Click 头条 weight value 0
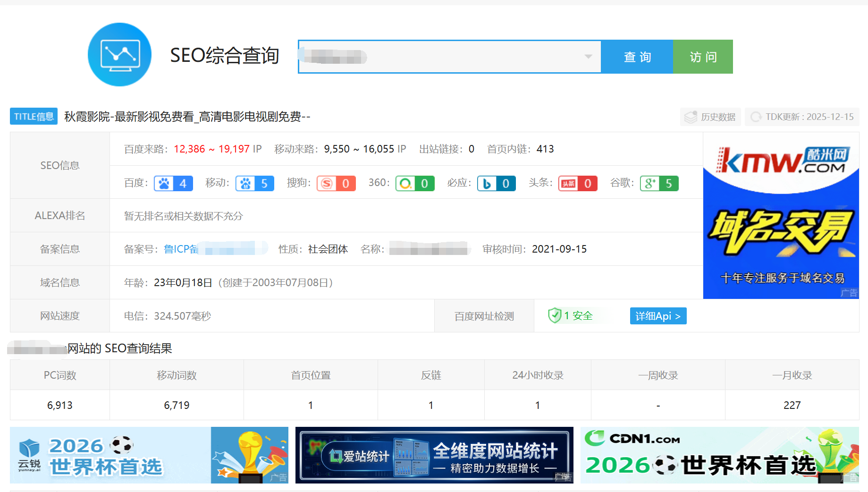The image size is (868, 492). pos(588,183)
